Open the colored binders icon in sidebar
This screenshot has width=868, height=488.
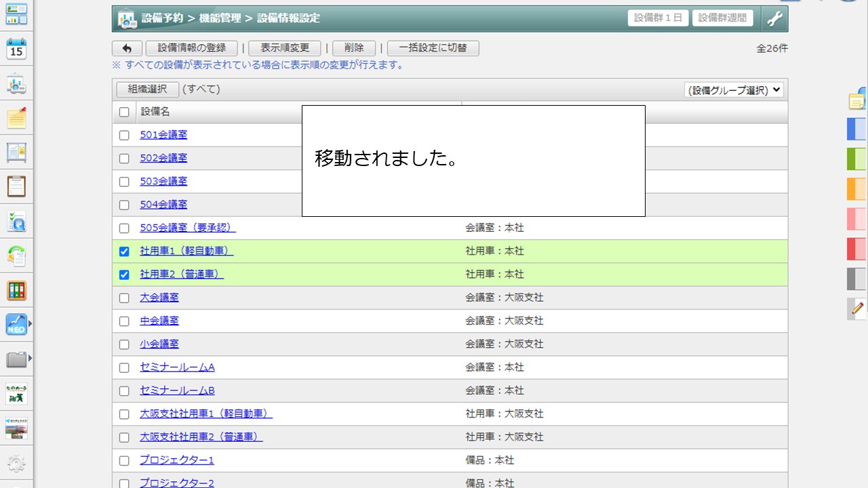[x=16, y=290]
